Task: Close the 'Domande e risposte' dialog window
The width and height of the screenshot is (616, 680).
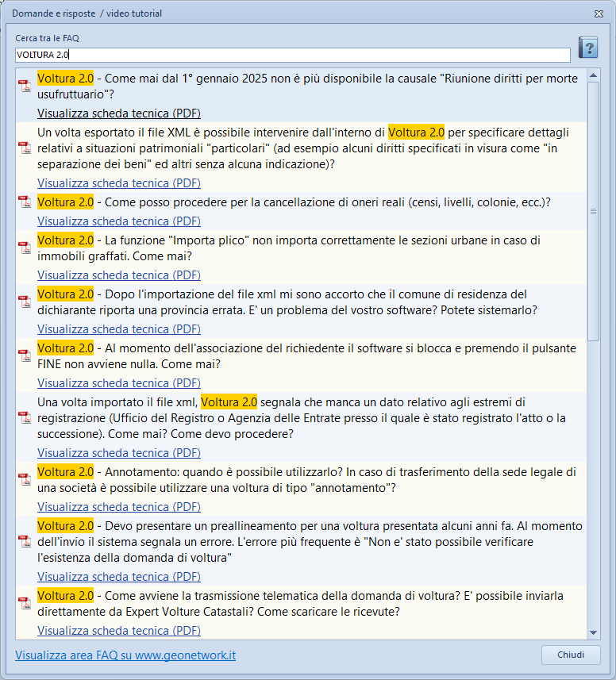Action: [x=599, y=13]
